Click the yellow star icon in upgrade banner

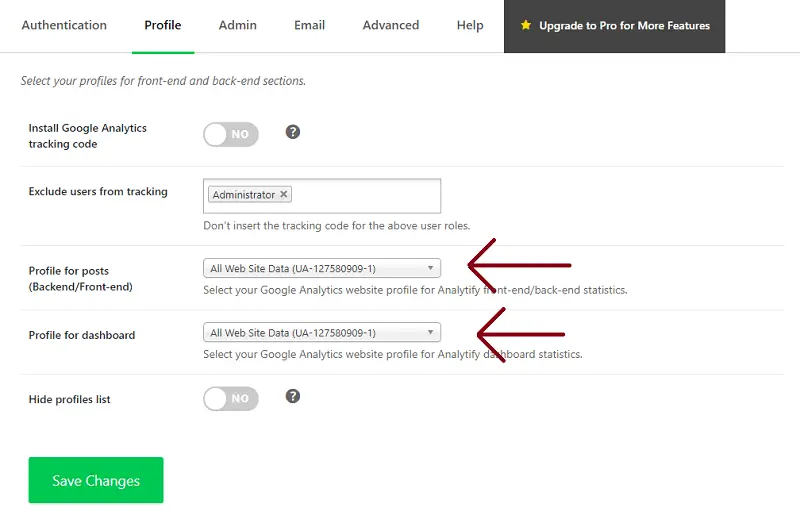[526, 25]
